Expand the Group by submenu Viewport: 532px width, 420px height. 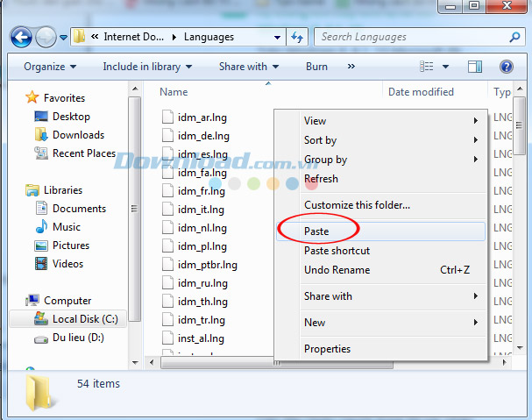pyautogui.click(x=380, y=160)
